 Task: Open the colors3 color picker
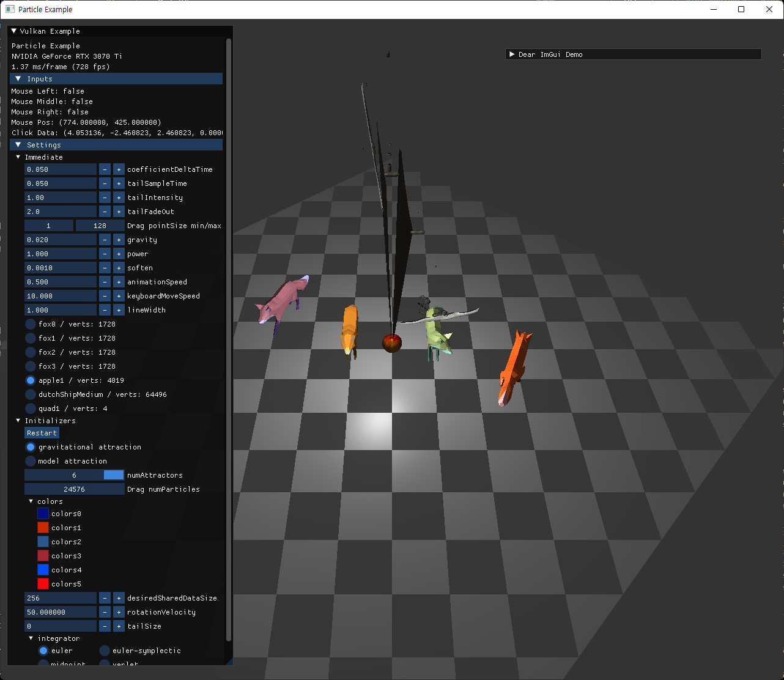[43, 556]
